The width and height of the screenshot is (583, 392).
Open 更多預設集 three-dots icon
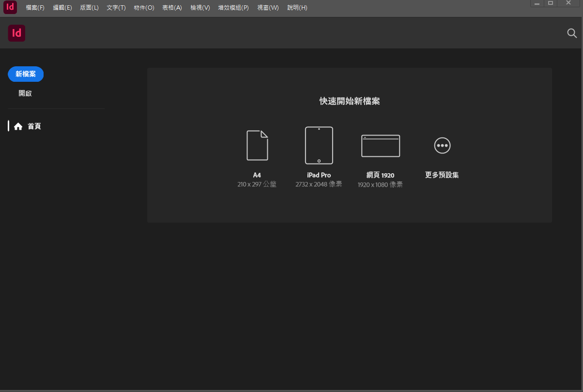pos(442,145)
